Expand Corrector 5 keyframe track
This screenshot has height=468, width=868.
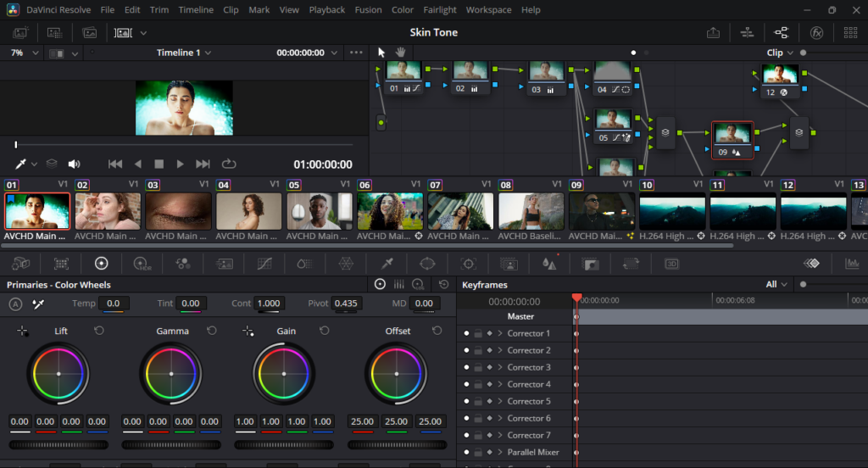pyautogui.click(x=500, y=401)
